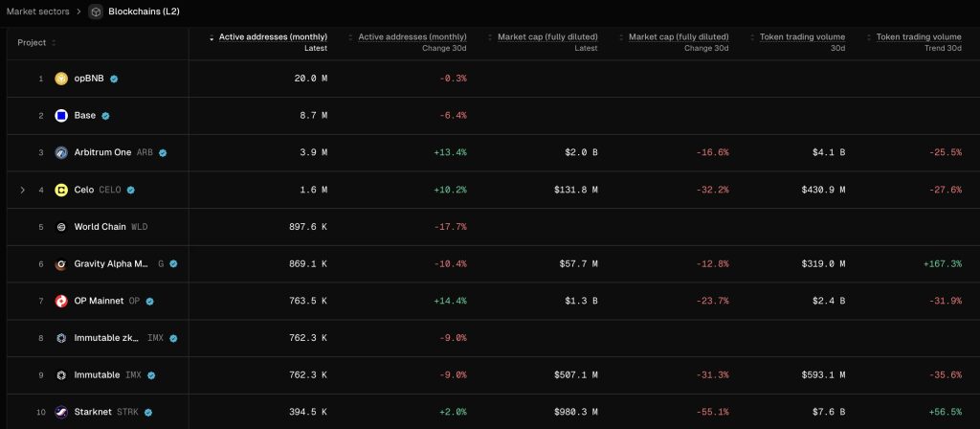Click verified badge next to Base
Viewport: 980px width, 429px height.
pyautogui.click(x=105, y=116)
